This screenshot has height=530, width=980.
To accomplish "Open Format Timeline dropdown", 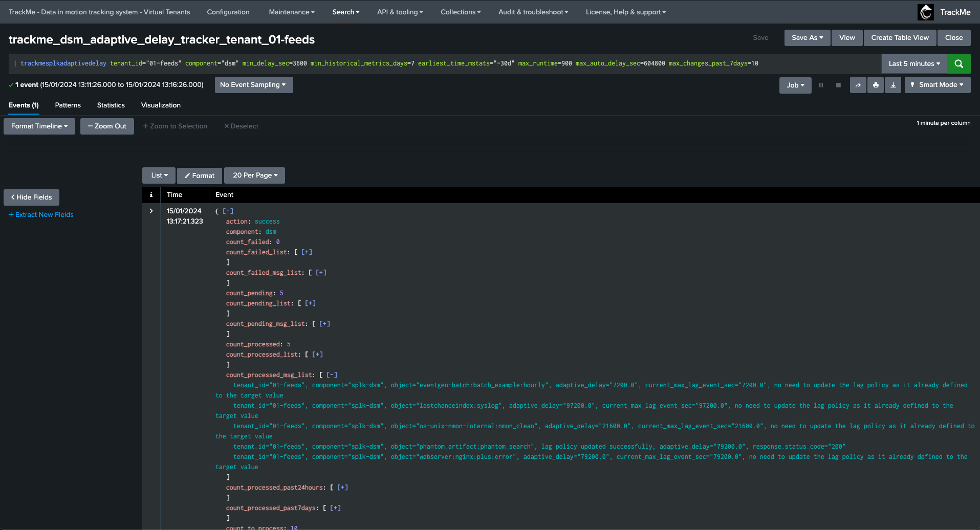I will click(x=39, y=126).
